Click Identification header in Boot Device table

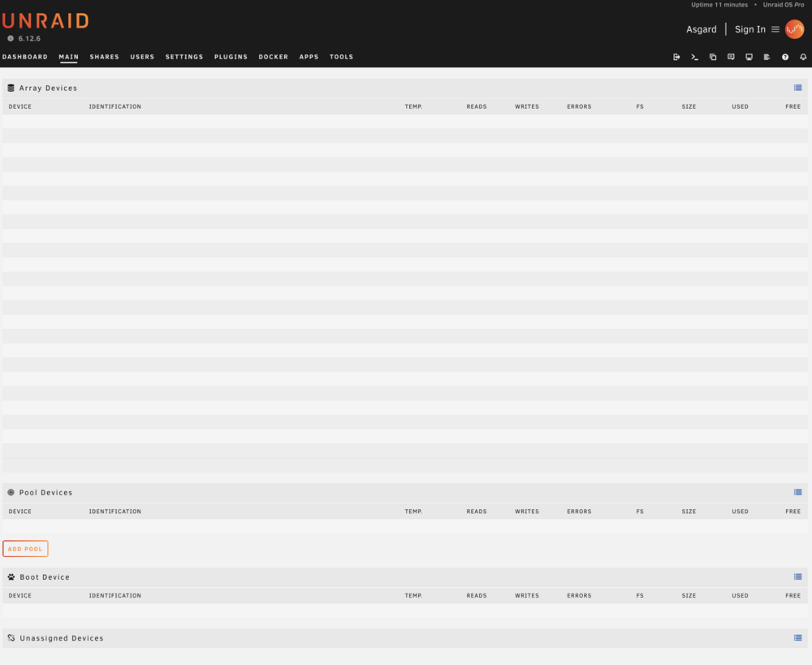coord(115,596)
